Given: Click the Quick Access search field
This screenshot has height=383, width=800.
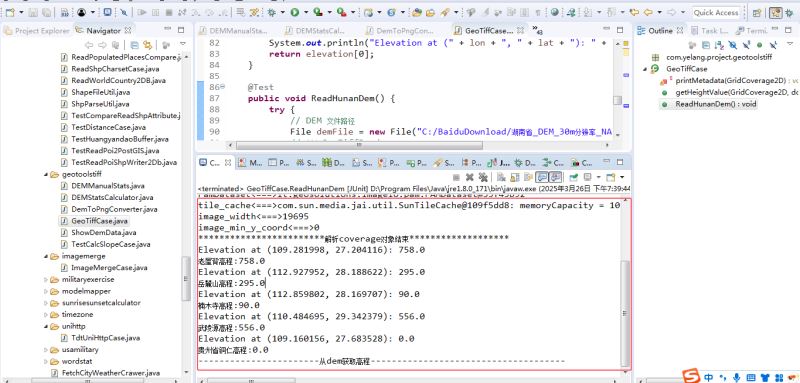Looking at the screenshot, I should tap(716, 13).
